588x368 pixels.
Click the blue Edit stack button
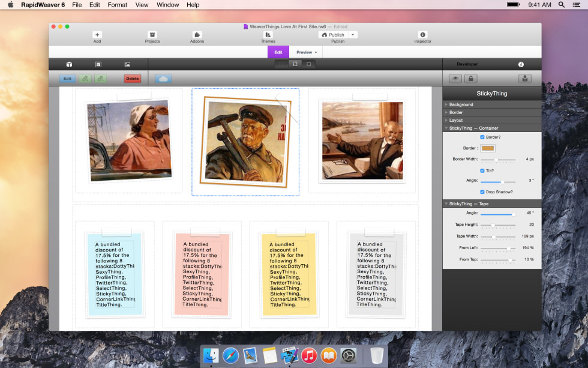coord(67,79)
